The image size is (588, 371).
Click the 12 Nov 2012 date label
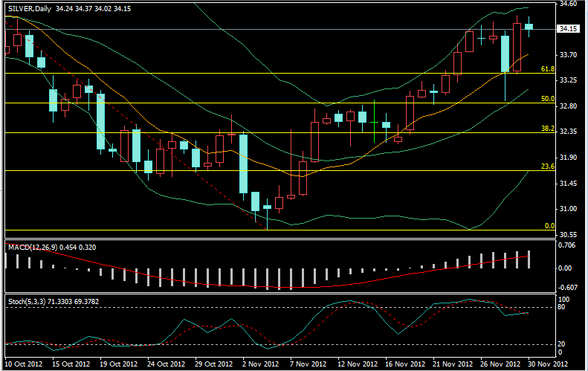click(x=358, y=364)
